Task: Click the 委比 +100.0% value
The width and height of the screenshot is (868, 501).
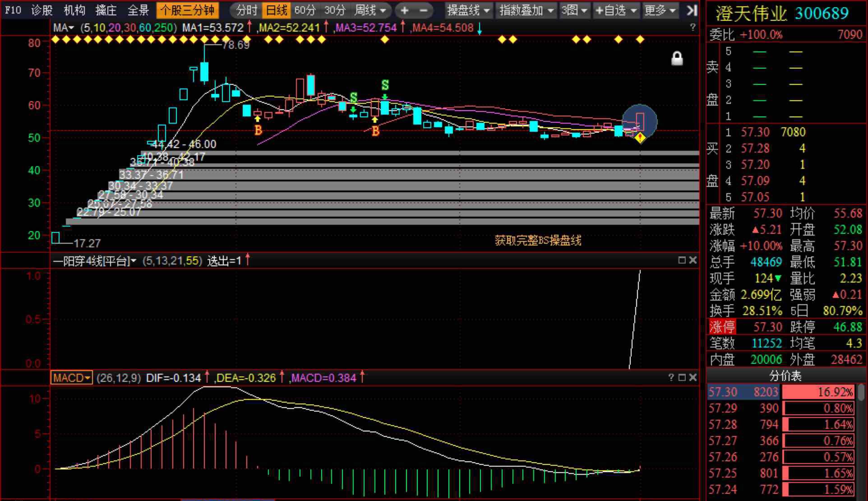Action: pos(761,35)
